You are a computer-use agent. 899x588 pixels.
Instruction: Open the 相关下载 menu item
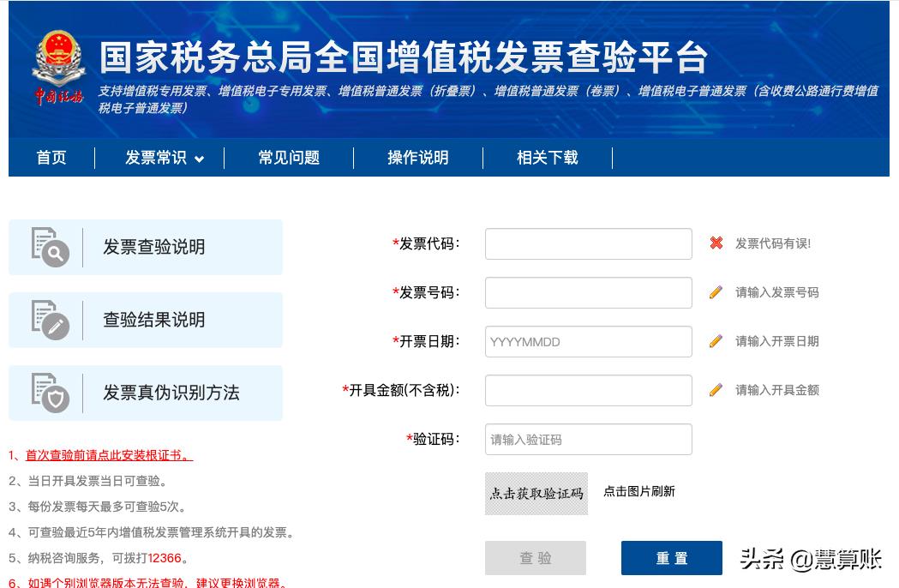(547, 157)
